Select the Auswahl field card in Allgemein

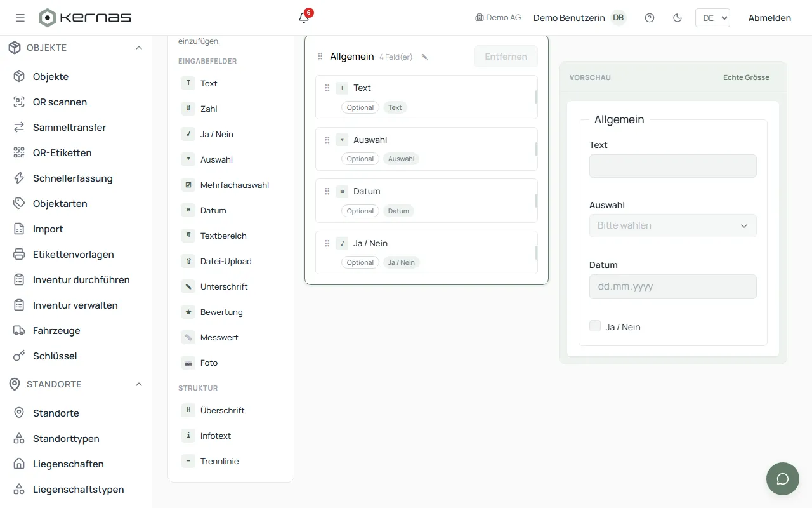[x=426, y=149]
